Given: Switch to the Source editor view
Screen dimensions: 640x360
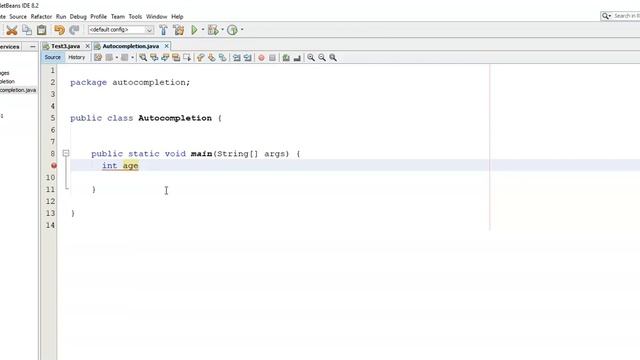Looking at the screenshot, I should point(52,58).
